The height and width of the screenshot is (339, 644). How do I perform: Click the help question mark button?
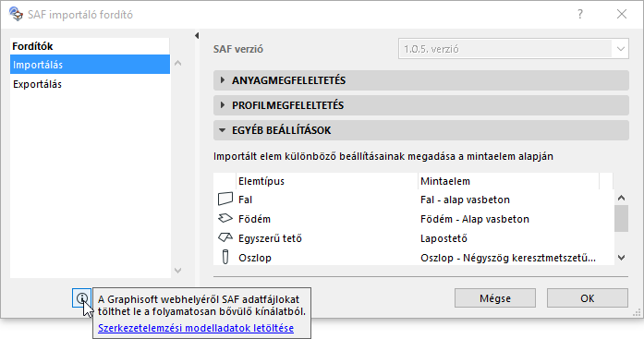click(x=580, y=14)
